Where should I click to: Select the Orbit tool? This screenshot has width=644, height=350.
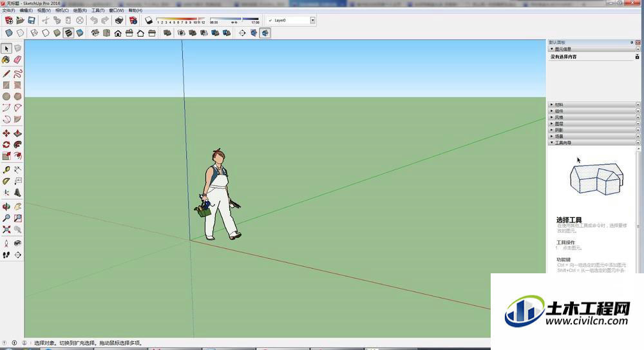click(x=6, y=206)
